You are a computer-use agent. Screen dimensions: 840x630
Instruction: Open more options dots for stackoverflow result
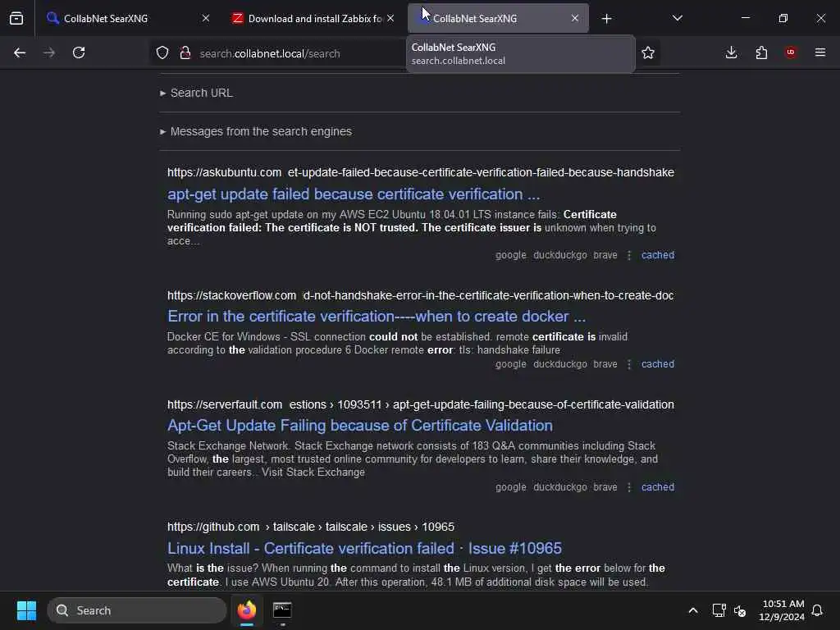click(629, 363)
